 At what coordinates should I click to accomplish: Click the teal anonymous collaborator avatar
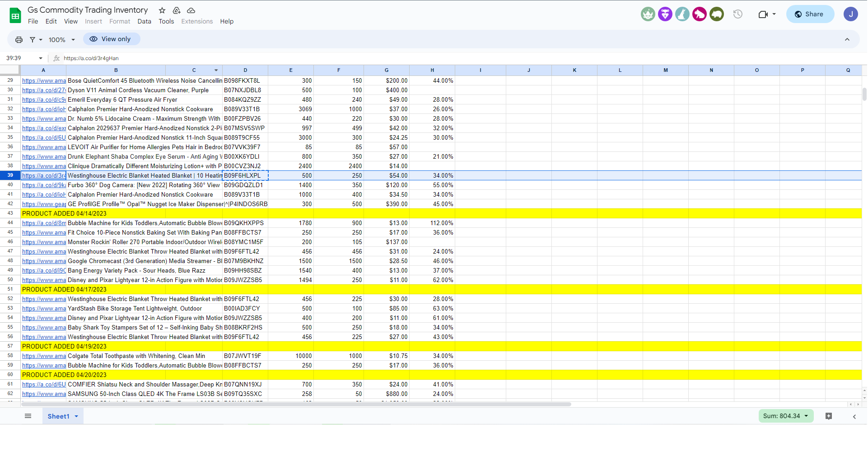(x=682, y=14)
